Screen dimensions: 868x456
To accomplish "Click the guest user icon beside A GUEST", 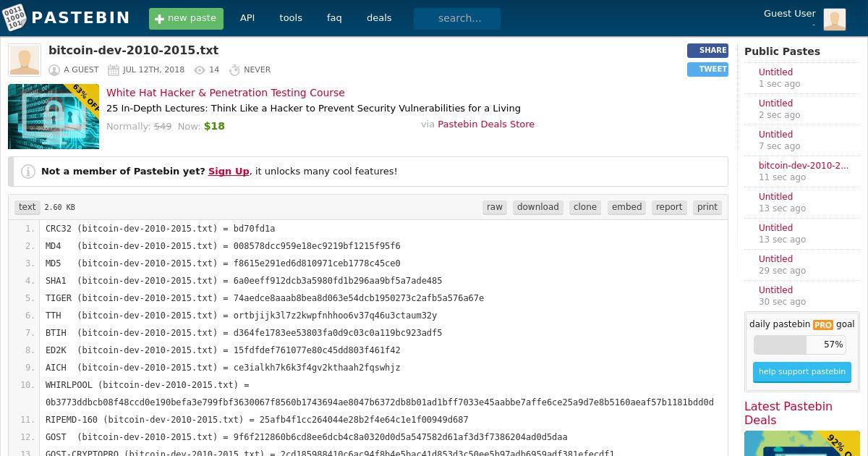I will 54,70.
